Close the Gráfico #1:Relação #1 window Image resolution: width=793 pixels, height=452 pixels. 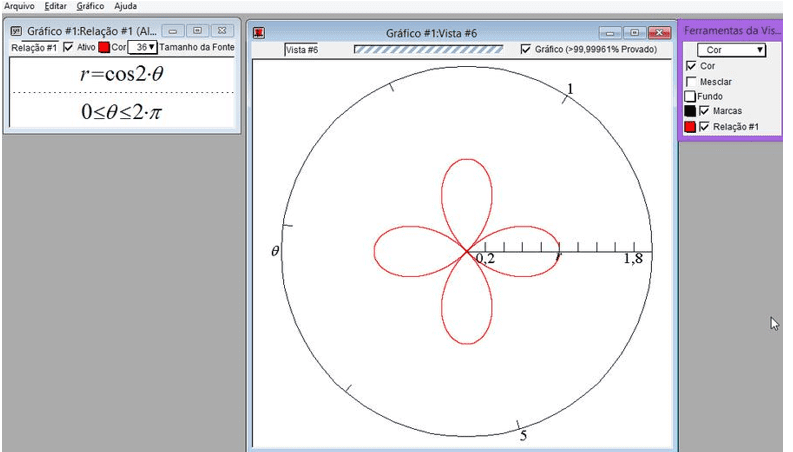[222, 31]
